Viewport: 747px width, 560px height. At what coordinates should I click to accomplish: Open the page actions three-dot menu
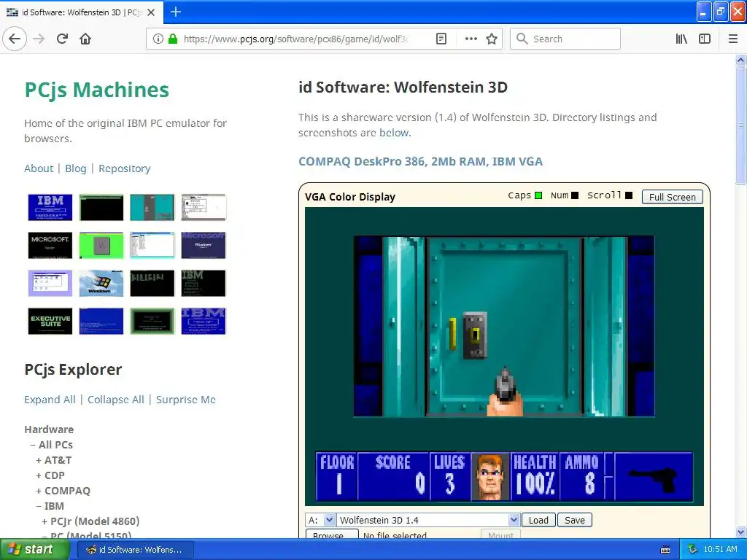point(471,39)
